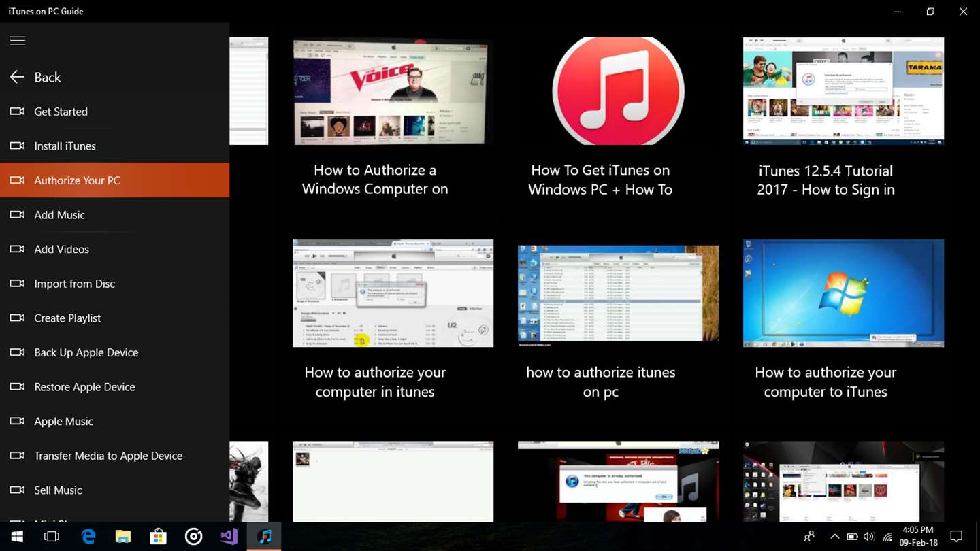The image size is (980, 551).
Task: Click the video icon beside Add Music
Action: click(x=17, y=215)
